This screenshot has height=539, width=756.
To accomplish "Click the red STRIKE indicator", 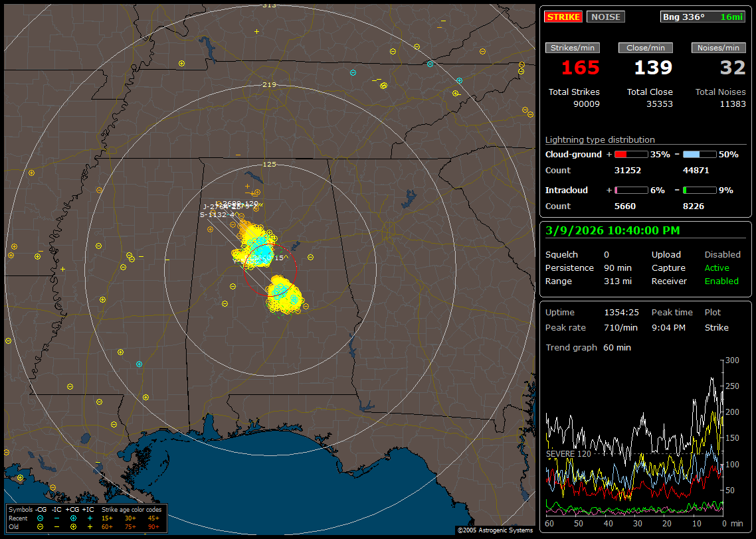I will [563, 17].
